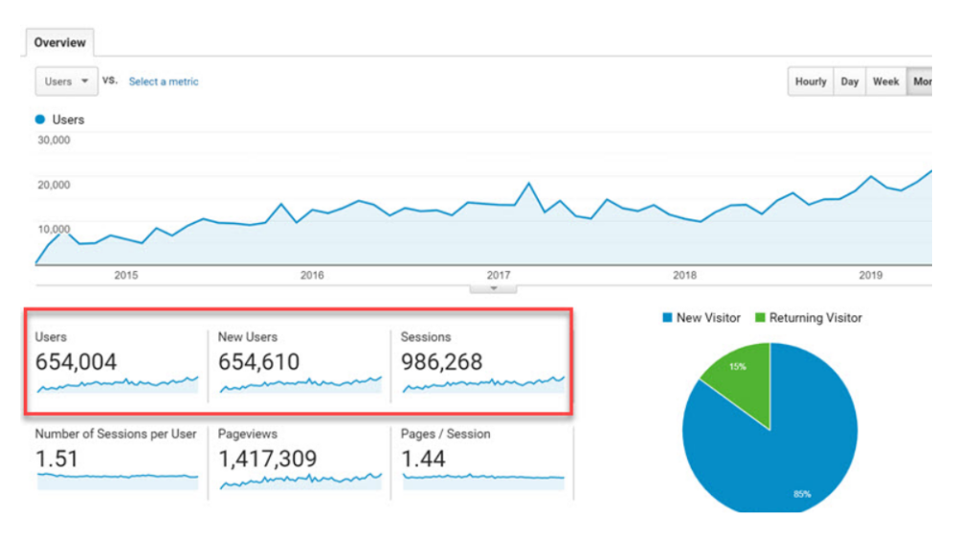This screenshot has height=542, width=980.
Task: Click the blue New Visitor legend swatch
Action: pos(666,318)
